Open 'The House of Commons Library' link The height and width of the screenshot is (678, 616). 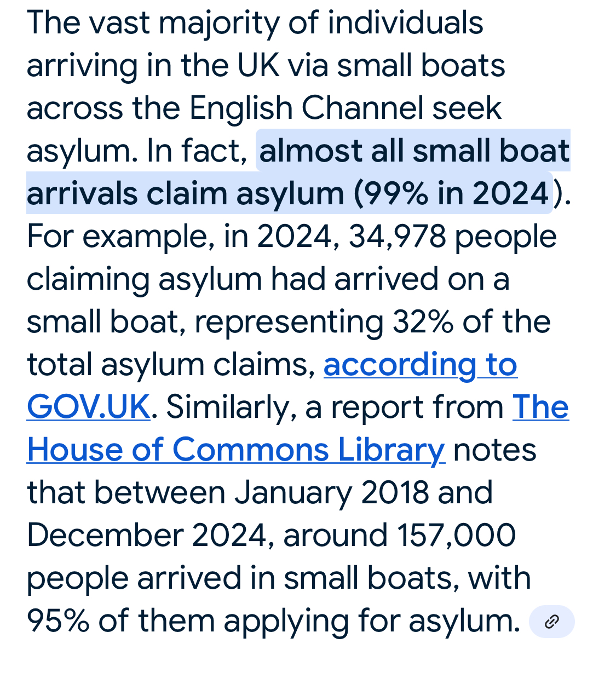tap(298, 428)
